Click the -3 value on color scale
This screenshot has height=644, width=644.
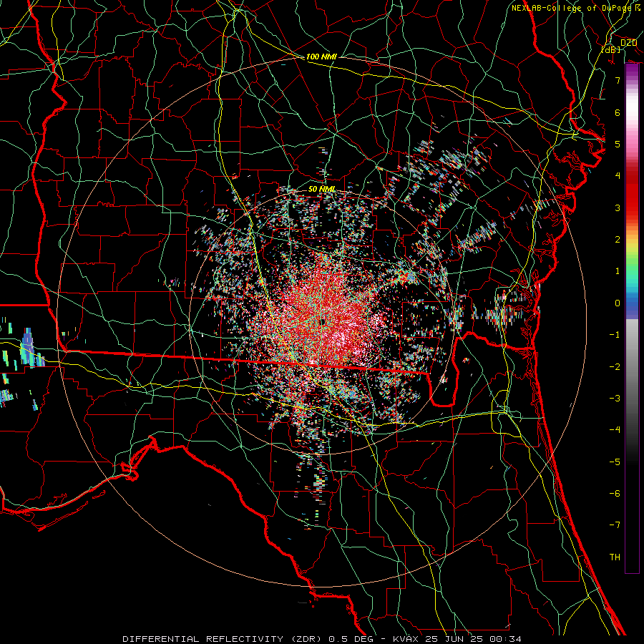tap(615, 399)
